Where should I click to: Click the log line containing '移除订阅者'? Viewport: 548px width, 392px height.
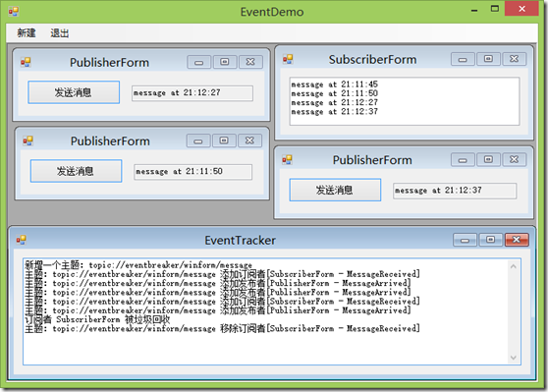click(x=222, y=328)
